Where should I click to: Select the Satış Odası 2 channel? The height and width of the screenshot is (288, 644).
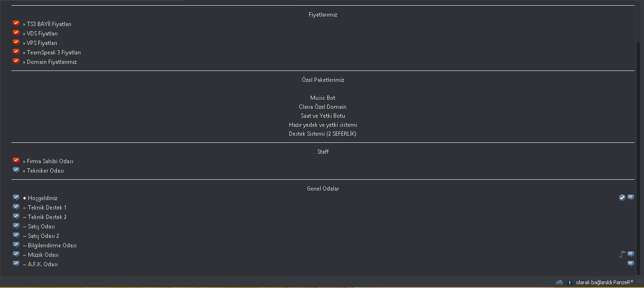click(x=44, y=236)
